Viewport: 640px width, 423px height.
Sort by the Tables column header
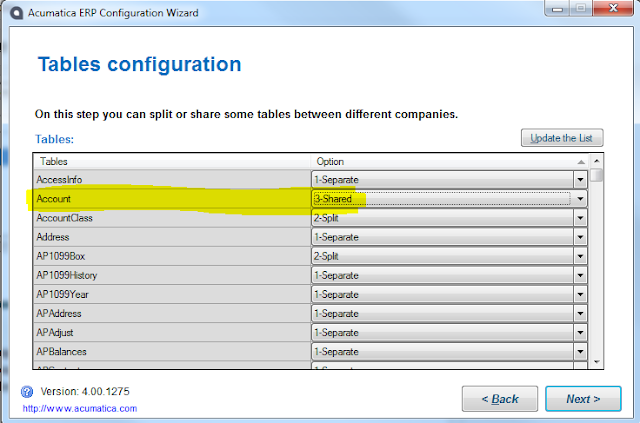(172, 162)
